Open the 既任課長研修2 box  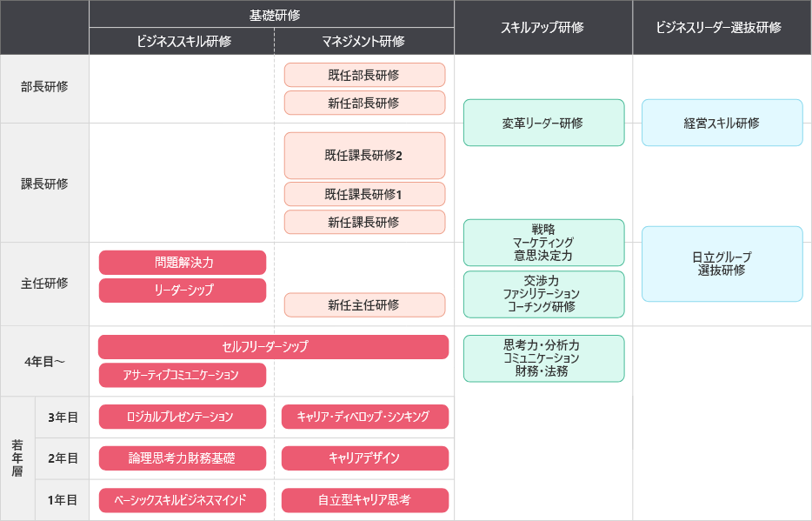(x=364, y=156)
